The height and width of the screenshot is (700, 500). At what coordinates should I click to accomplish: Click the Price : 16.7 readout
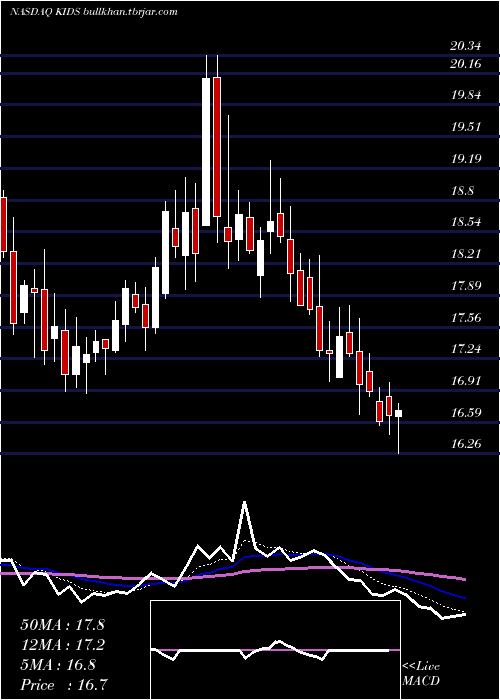coord(64,685)
